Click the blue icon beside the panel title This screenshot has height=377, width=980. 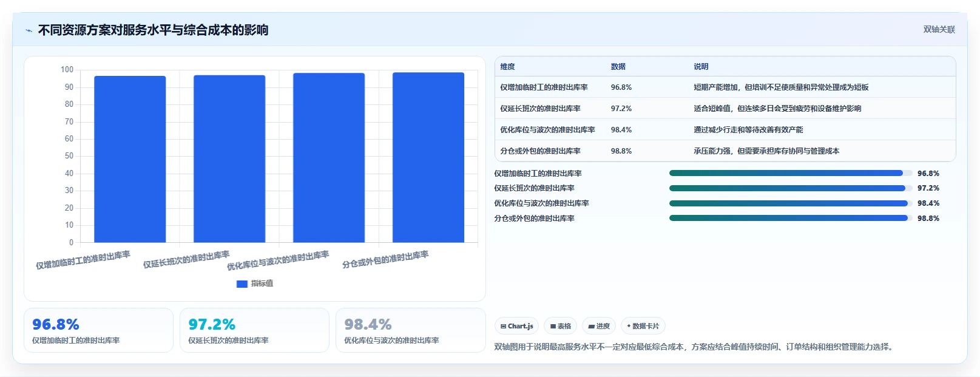[x=29, y=30]
